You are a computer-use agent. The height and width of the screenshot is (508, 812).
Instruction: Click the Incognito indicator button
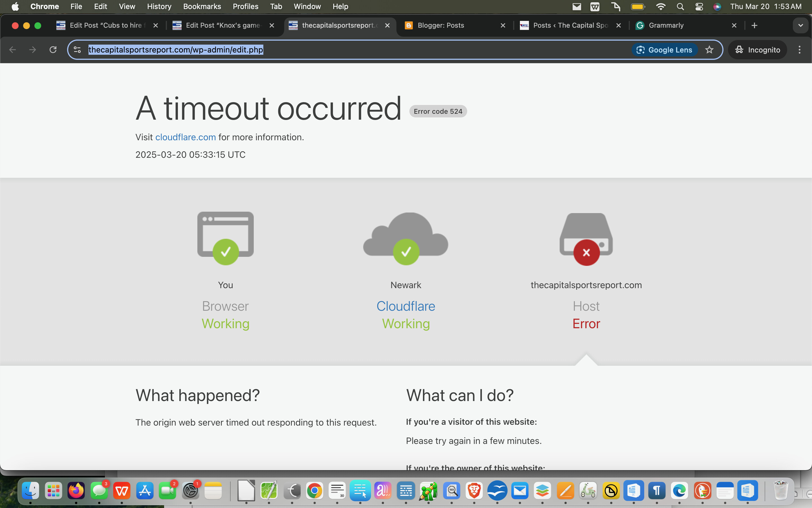coord(758,50)
